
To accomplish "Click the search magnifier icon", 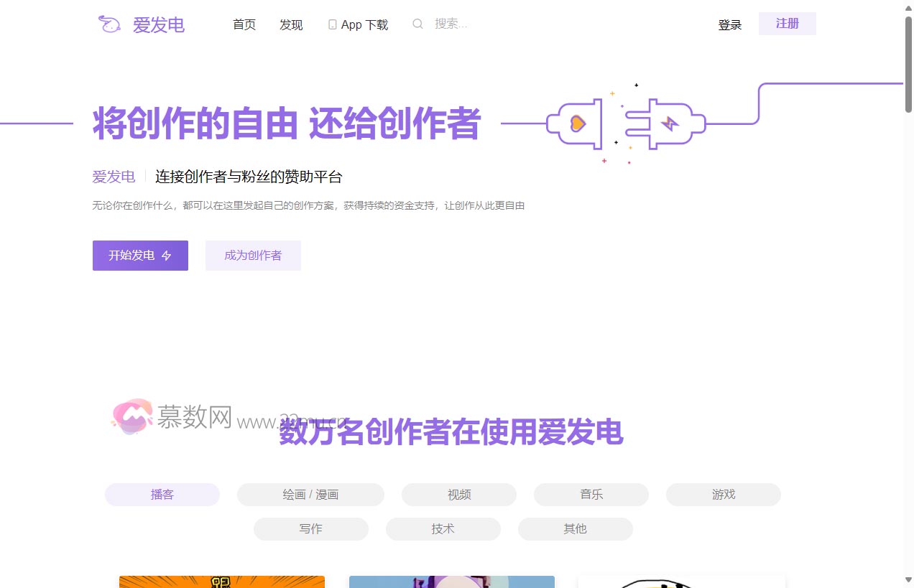I will click(417, 24).
